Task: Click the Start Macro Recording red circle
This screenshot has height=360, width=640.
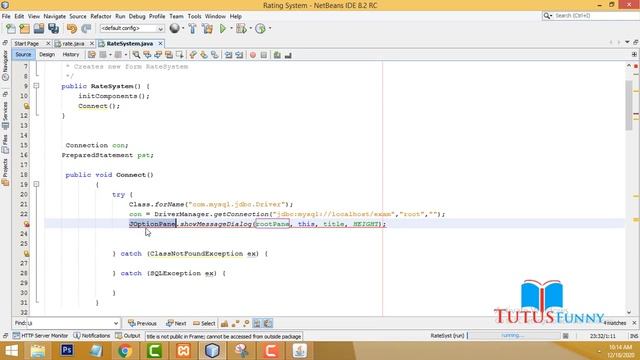Action: click(x=253, y=55)
